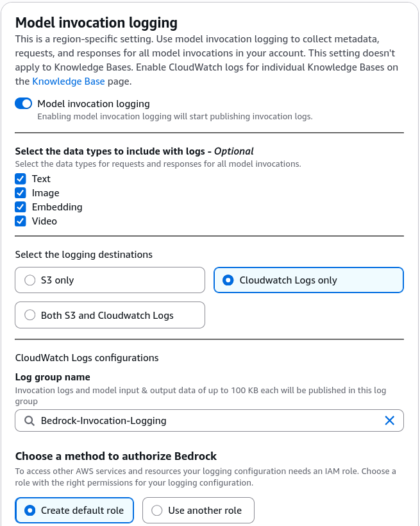Click the Model invocation logging toggle label
The width and height of the screenshot is (420, 526).
pyautogui.click(x=94, y=104)
